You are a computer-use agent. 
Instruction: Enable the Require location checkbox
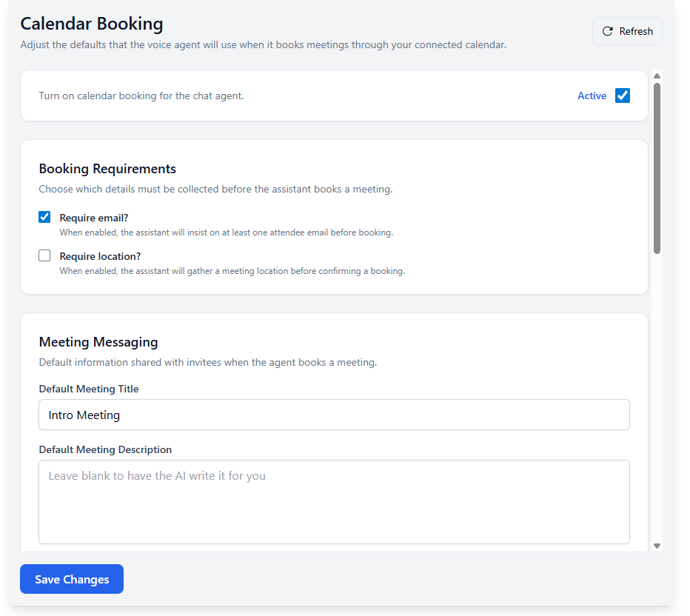point(44,255)
